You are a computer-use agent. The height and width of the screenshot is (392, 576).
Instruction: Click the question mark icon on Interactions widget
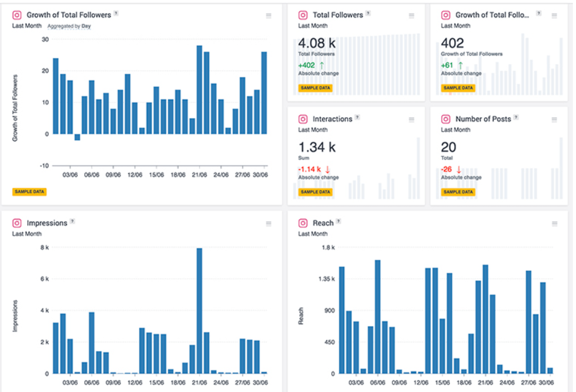357,117
